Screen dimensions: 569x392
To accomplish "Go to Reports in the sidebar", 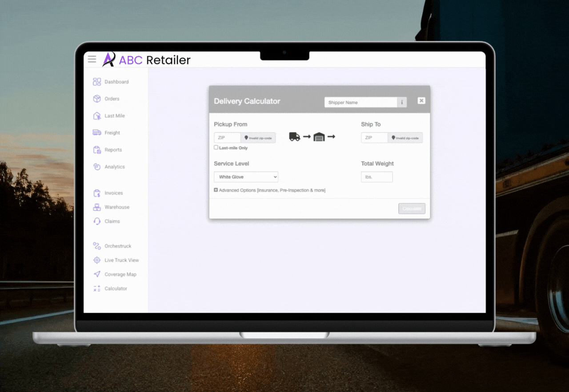I will (113, 150).
